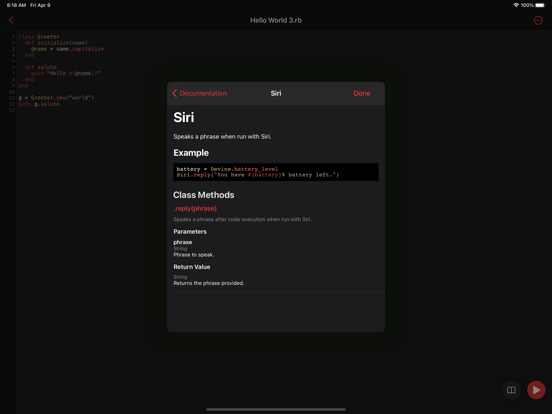Image resolution: width=552 pixels, height=414 pixels.
Task: Place cursor on 'puts g.salute' code line
Action: pos(39,104)
